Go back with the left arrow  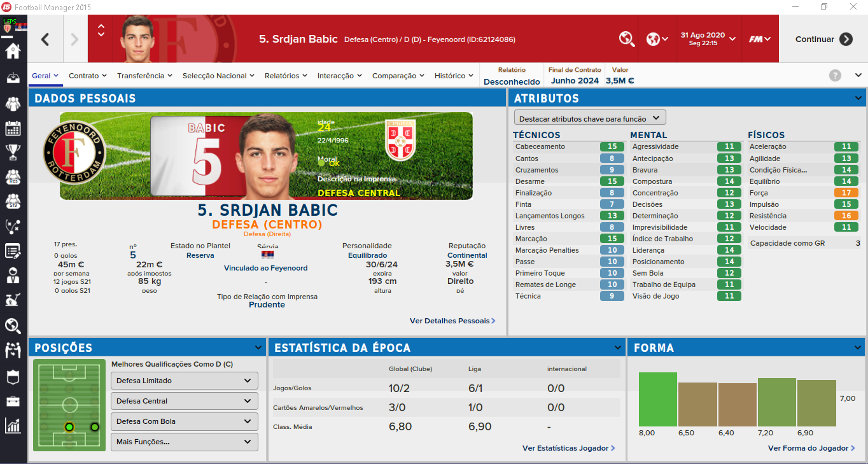pyautogui.click(x=45, y=39)
